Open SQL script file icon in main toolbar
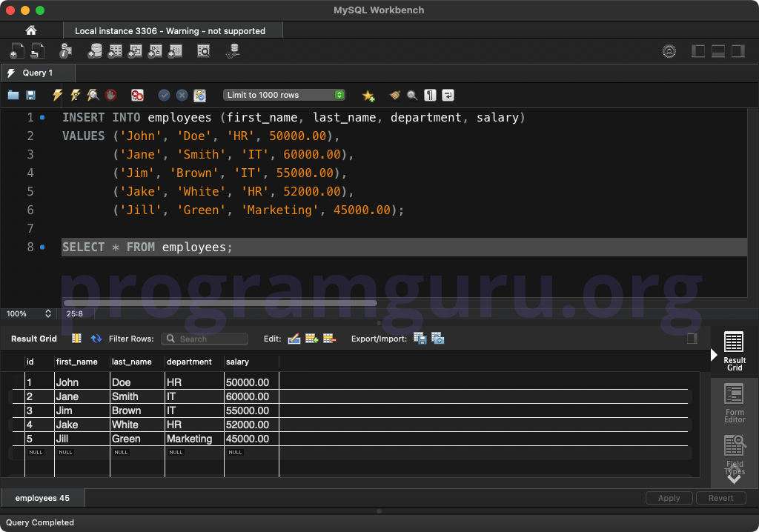The image size is (759, 532). (37, 51)
